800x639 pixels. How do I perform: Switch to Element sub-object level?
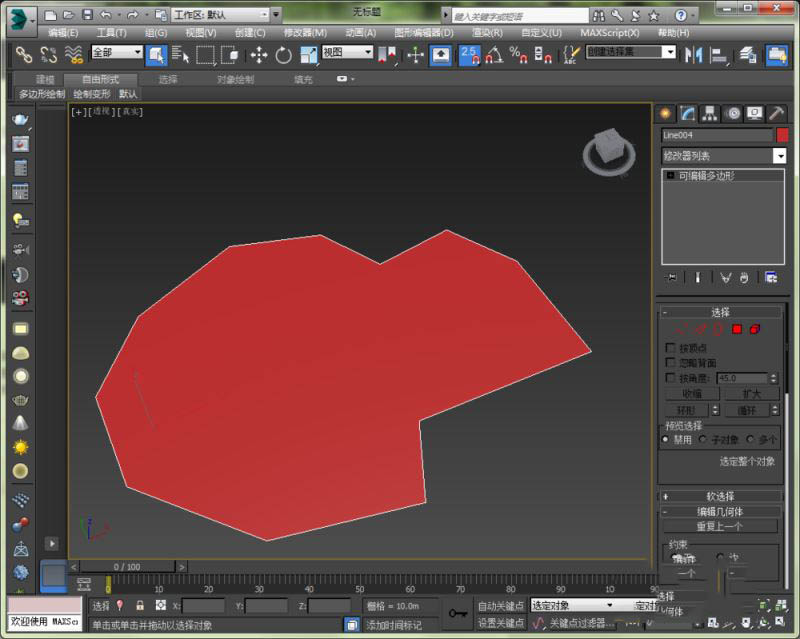pos(755,329)
